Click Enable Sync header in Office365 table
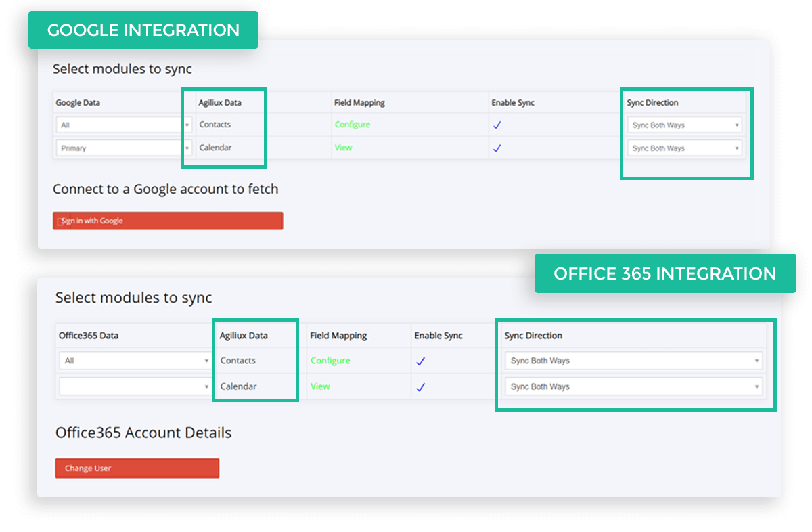 (438, 336)
